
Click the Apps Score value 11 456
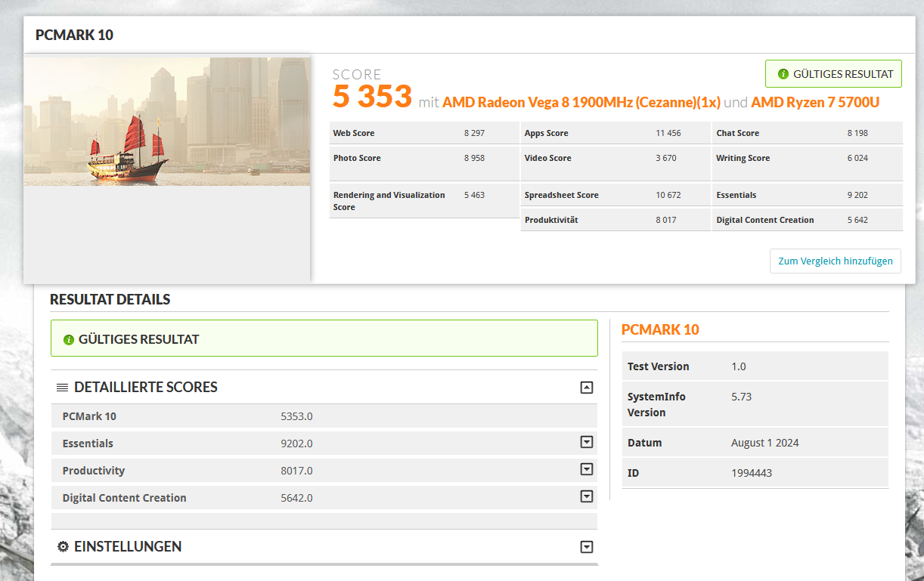click(668, 133)
